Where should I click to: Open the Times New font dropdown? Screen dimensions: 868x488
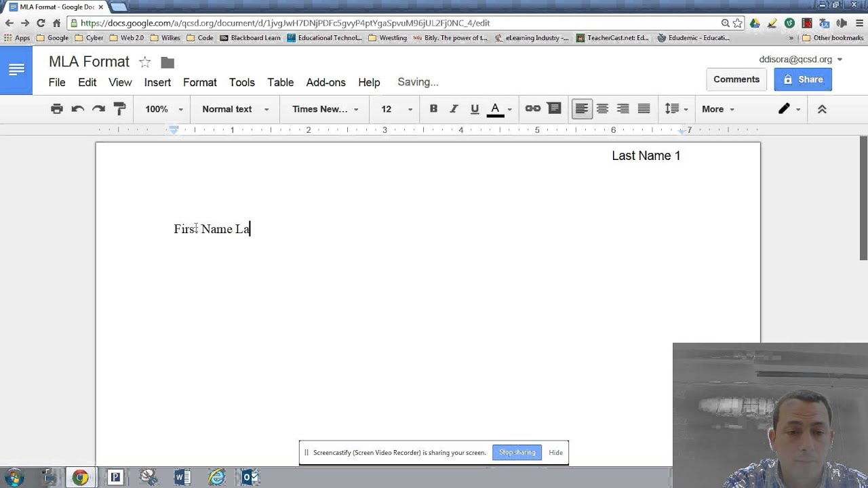(x=325, y=109)
